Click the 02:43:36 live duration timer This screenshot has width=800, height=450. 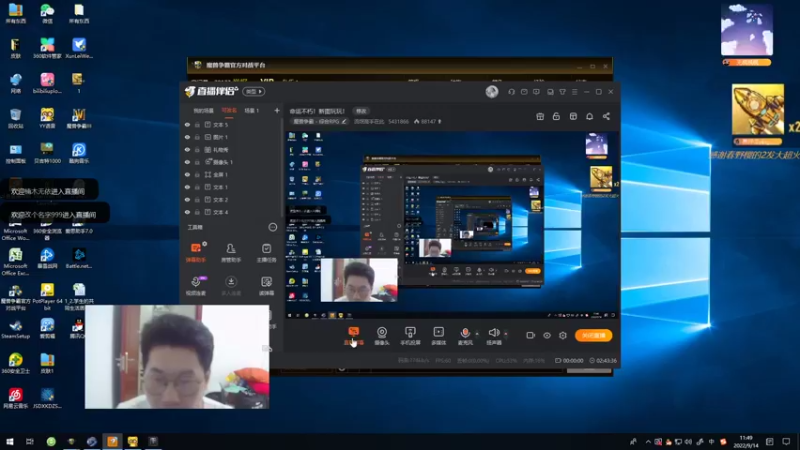click(603, 360)
